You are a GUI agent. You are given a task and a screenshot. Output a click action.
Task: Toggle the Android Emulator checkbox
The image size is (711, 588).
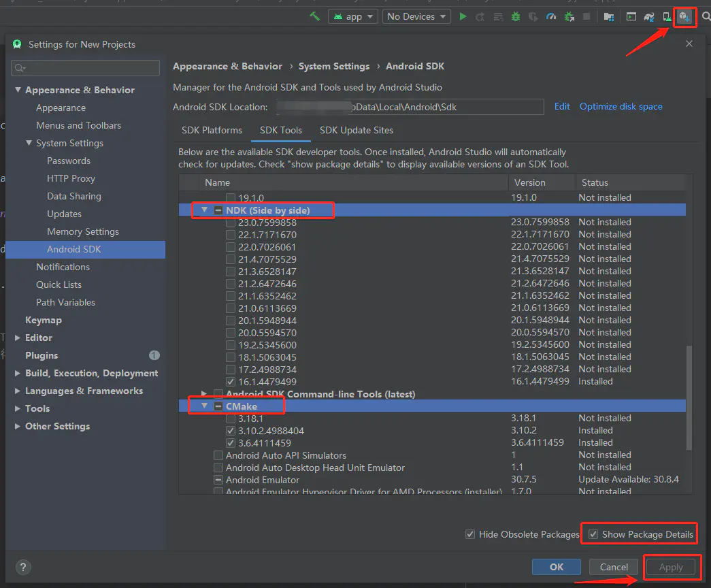coord(218,480)
